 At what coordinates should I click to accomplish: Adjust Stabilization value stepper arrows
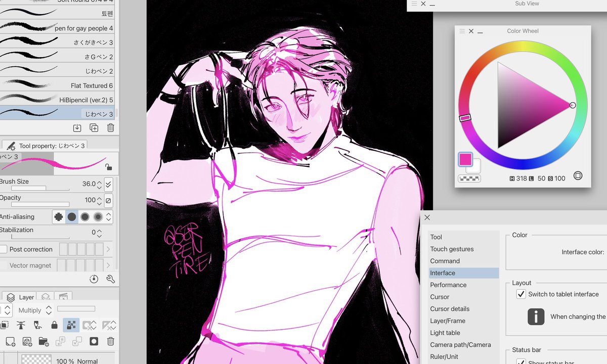click(99, 233)
